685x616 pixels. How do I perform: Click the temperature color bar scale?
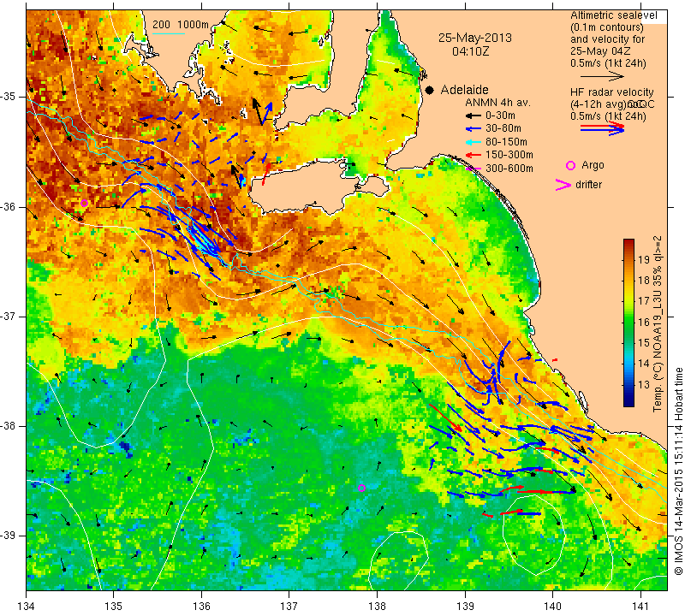coord(628,323)
